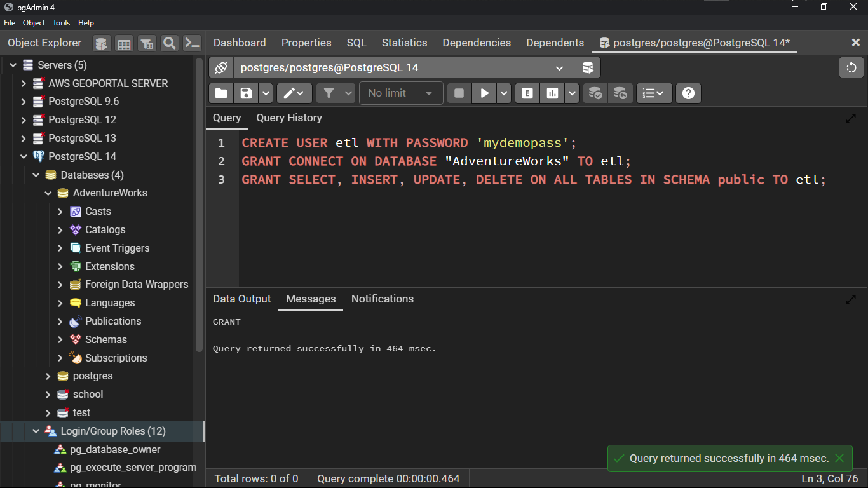Screen dimensions: 868x488
Task: Execute the query with the play icon
Action: click(x=484, y=93)
